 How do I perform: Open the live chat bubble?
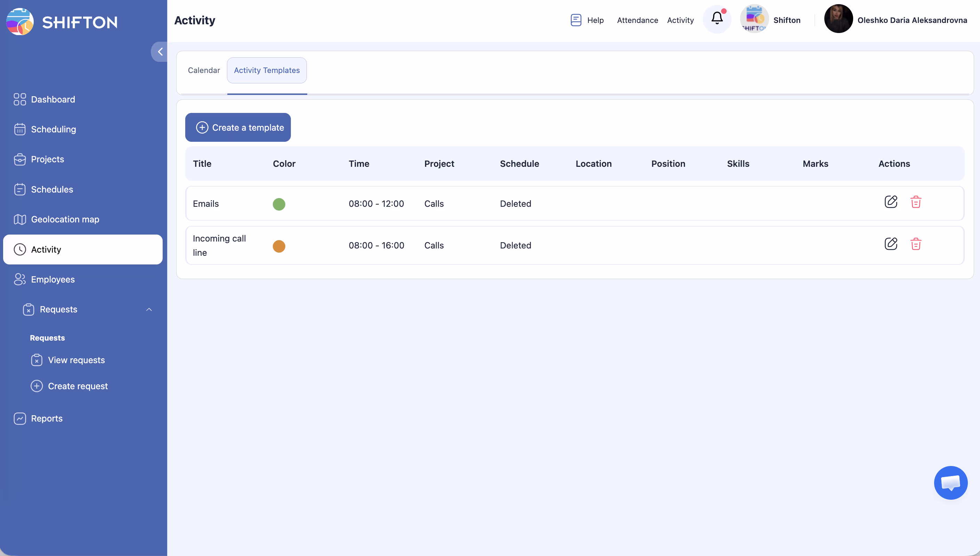coord(950,483)
